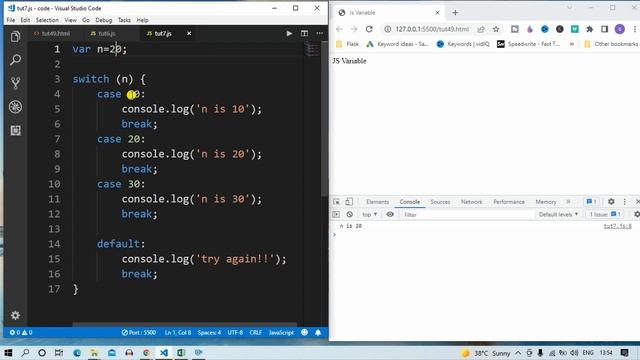This screenshot has height=360, width=640.
Task: Click Ln 1, Col 8 in status bar
Action: point(178,333)
